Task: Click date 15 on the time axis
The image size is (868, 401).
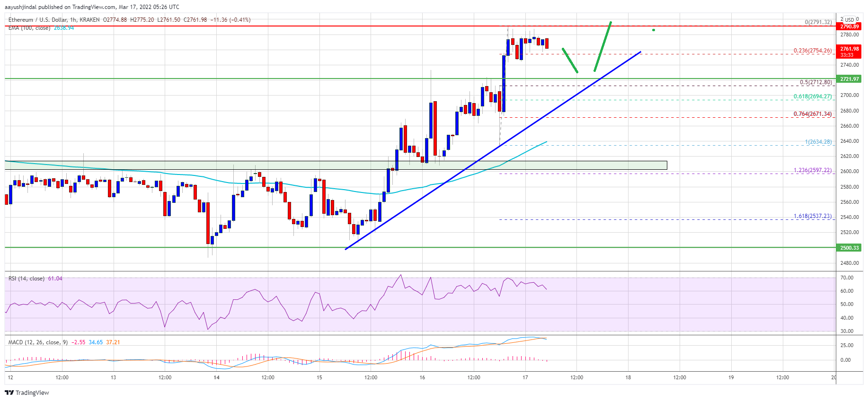Action: tap(319, 377)
